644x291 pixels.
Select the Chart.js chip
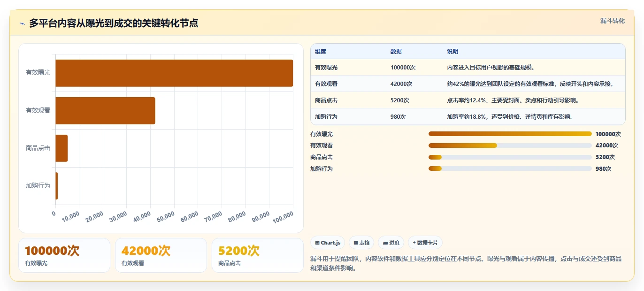(328, 243)
